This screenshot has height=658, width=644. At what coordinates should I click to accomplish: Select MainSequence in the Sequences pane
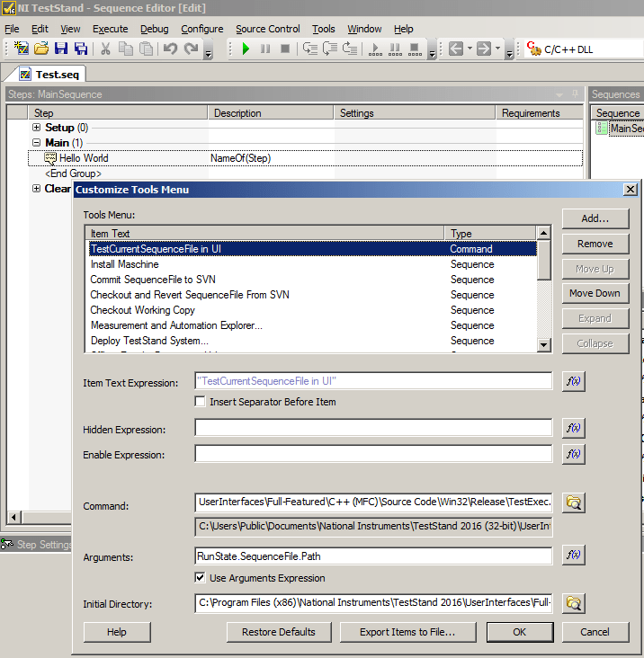point(622,129)
